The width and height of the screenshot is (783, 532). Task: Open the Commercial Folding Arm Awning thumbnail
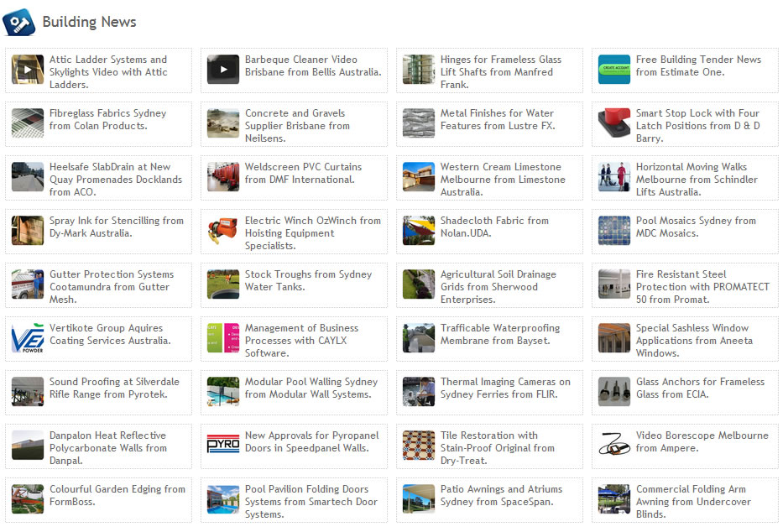click(614, 498)
